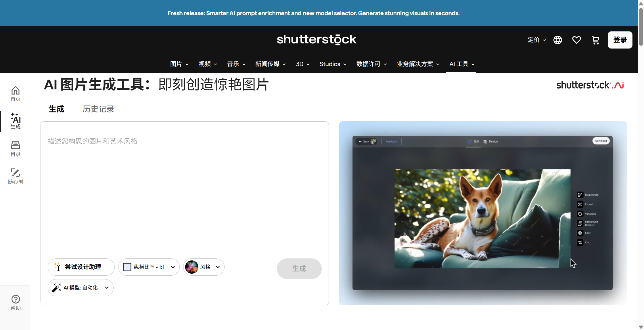644x330 pixels.
Task: Select the AI 生成 sidebar icon
Action: (16, 121)
